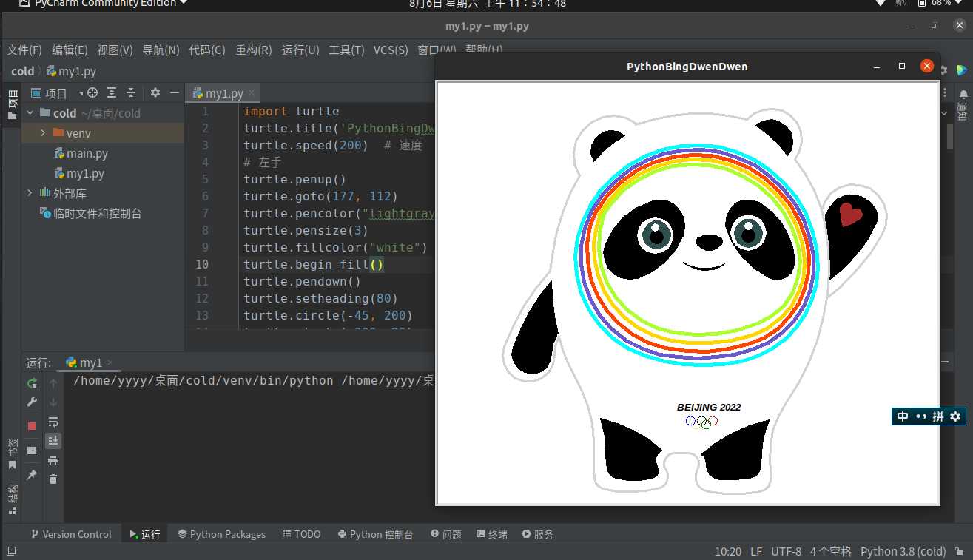Viewport: 973px width, 560px height.
Task: Open the Services (服务) tool window
Action: tap(537, 534)
